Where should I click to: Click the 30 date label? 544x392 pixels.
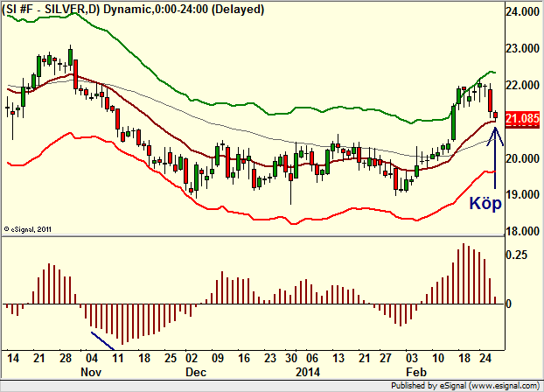tap(291, 358)
